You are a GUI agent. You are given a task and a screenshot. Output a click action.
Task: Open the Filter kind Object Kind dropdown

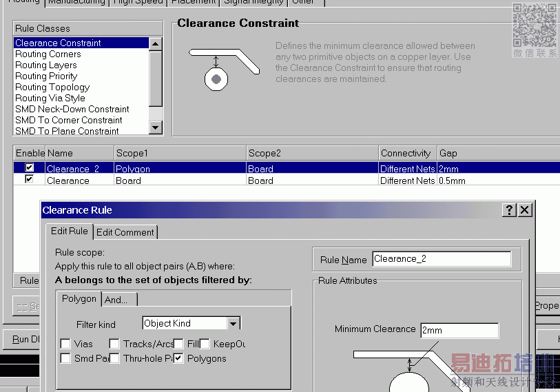(234, 323)
